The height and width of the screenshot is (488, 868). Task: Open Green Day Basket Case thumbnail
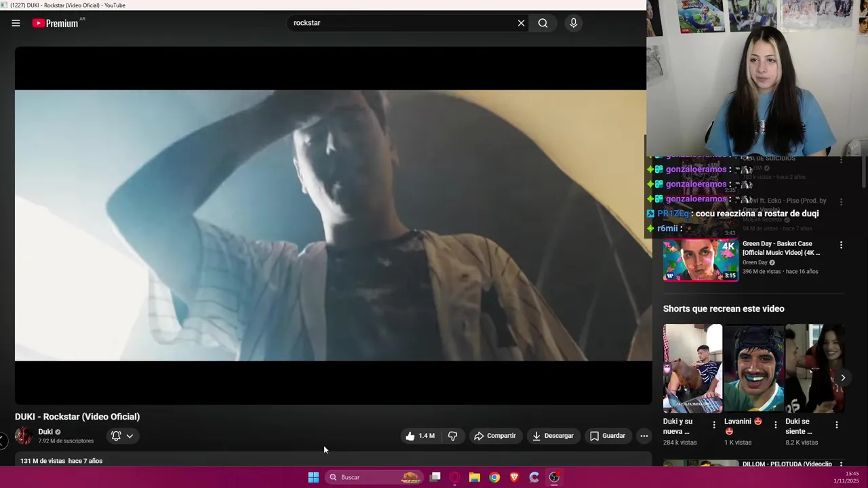pyautogui.click(x=701, y=260)
